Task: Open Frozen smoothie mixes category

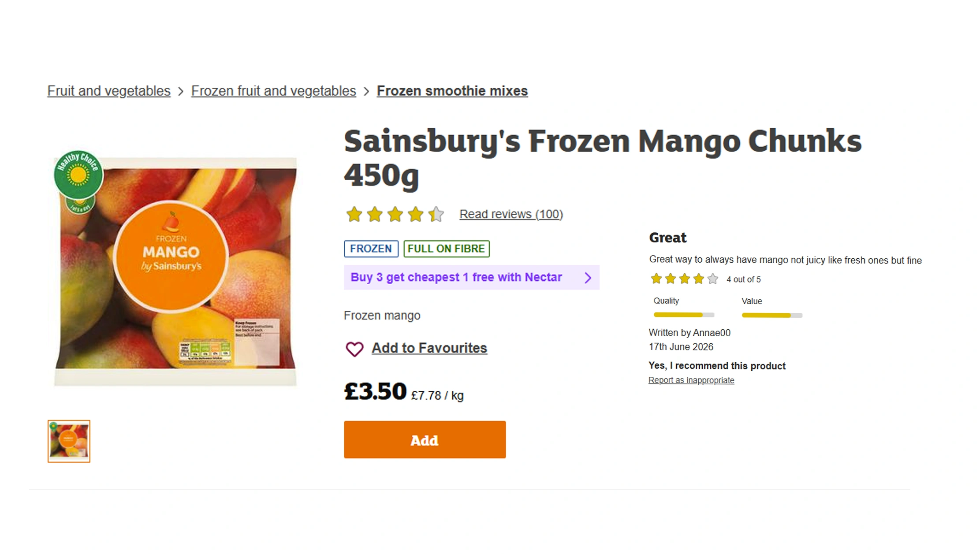Action: click(452, 91)
